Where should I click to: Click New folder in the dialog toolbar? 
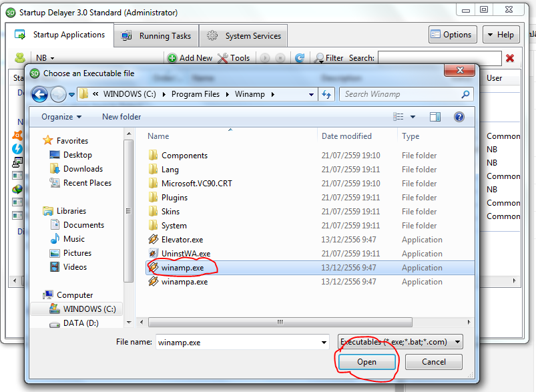121,117
